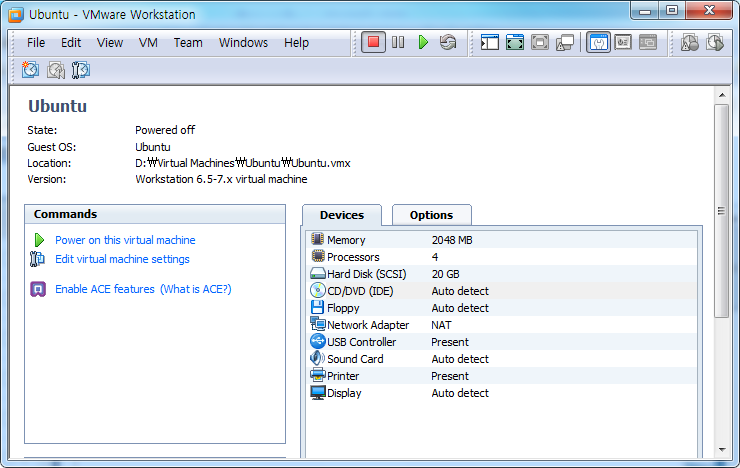This screenshot has width=740, height=468.
Task: Maximize the VMware Workstation window
Action: coord(672,10)
